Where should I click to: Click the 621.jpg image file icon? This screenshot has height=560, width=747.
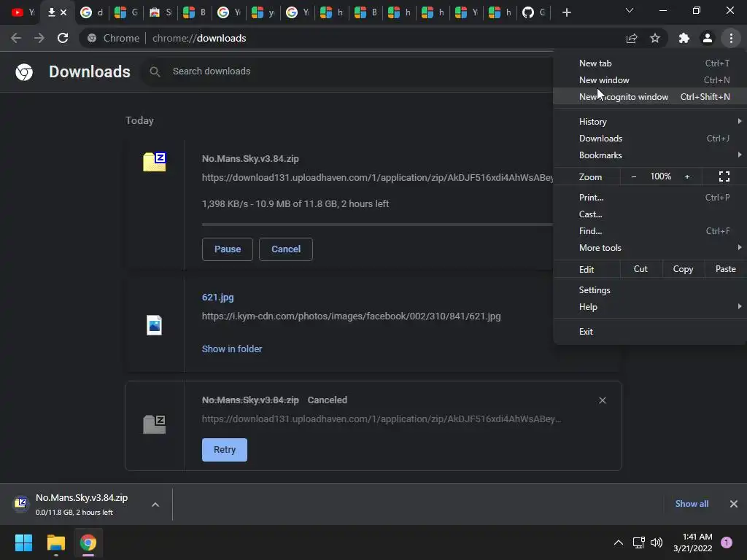tap(155, 325)
